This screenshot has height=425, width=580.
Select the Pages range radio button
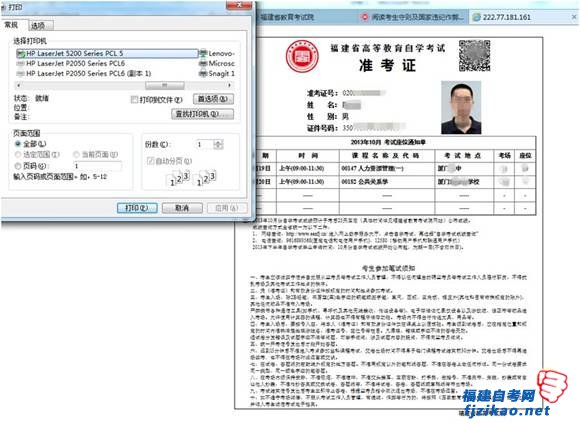click(x=17, y=166)
